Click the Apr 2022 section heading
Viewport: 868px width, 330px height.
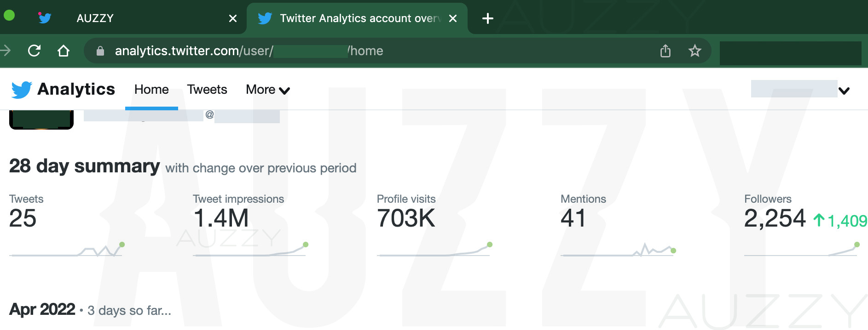[42, 309]
